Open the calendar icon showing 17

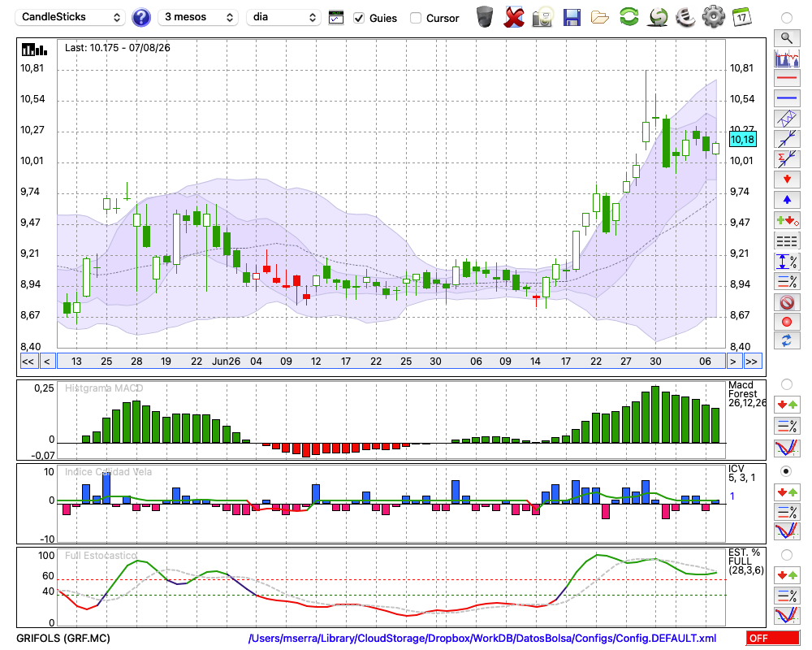741,18
